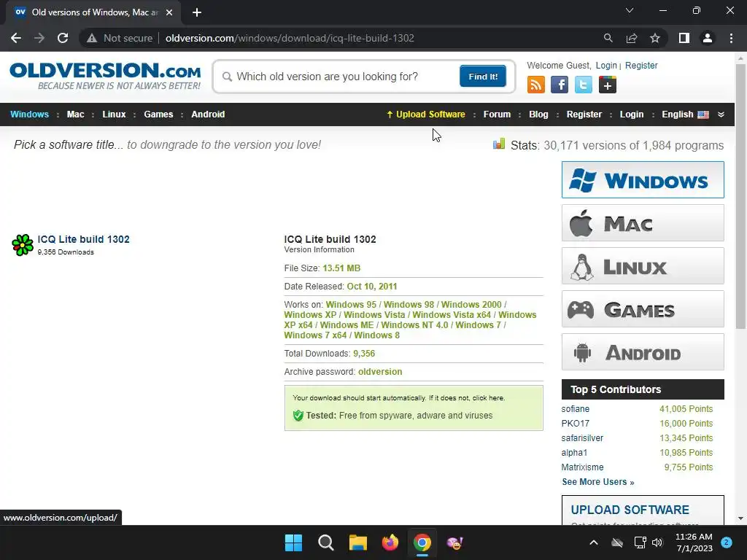Image resolution: width=747 pixels, height=560 pixels.
Task: Click the RSS feed icon
Action: (x=536, y=85)
